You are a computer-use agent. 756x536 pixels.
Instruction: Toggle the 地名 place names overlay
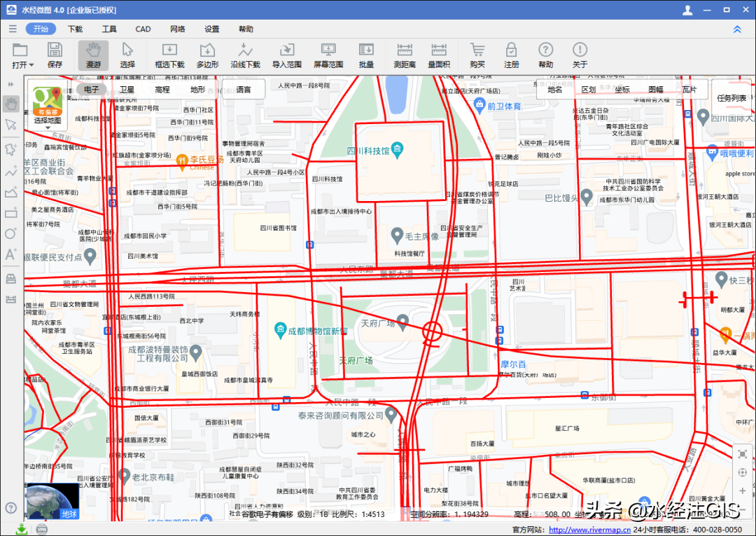tap(555, 90)
